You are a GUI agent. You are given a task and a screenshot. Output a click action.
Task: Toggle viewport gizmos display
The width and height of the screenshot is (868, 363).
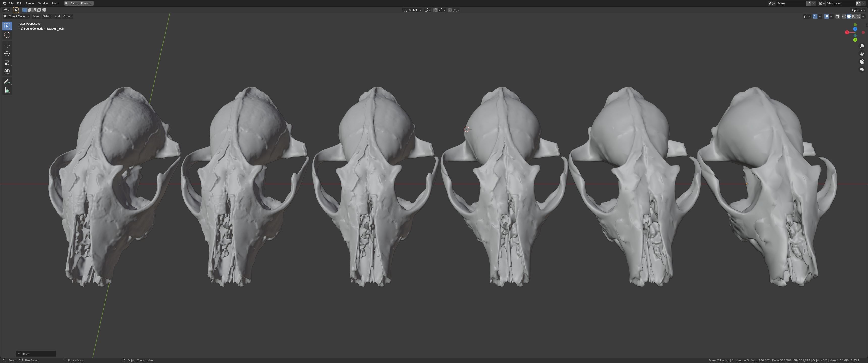[x=815, y=16]
